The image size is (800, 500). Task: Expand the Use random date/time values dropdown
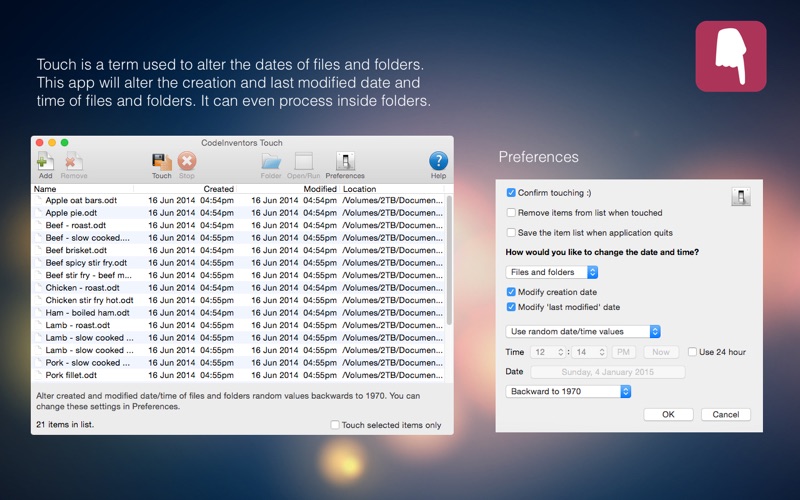583,332
